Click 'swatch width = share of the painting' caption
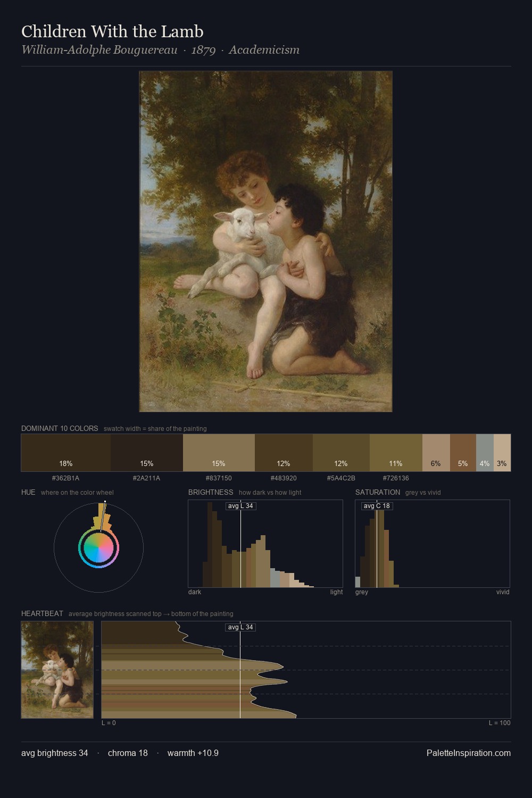 click(155, 429)
